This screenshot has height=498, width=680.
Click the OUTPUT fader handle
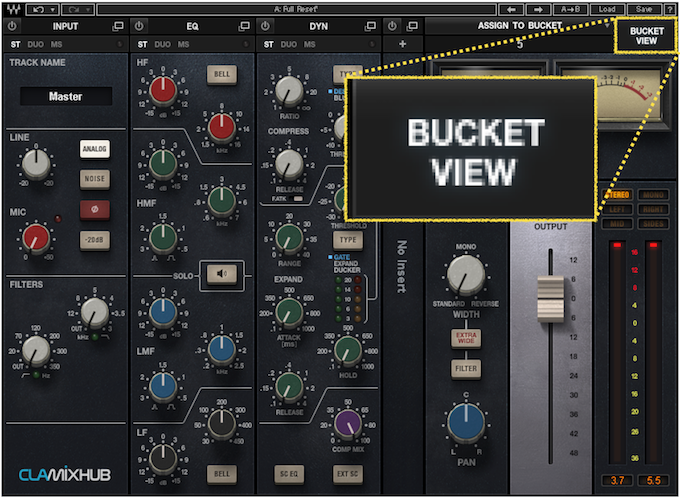tap(551, 299)
